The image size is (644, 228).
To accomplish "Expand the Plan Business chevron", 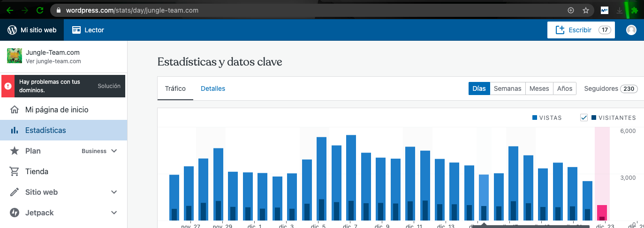I will [x=114, y=151].
